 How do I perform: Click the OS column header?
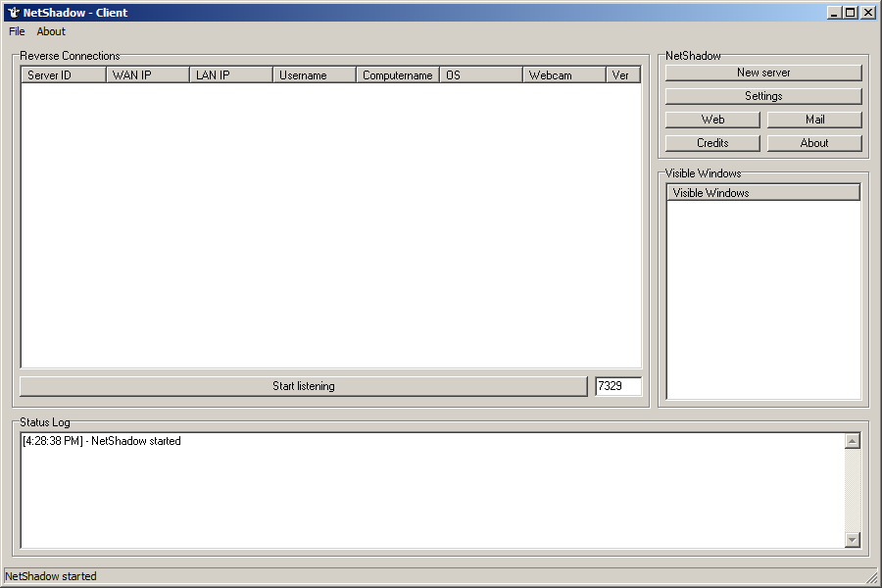(480, 75)
